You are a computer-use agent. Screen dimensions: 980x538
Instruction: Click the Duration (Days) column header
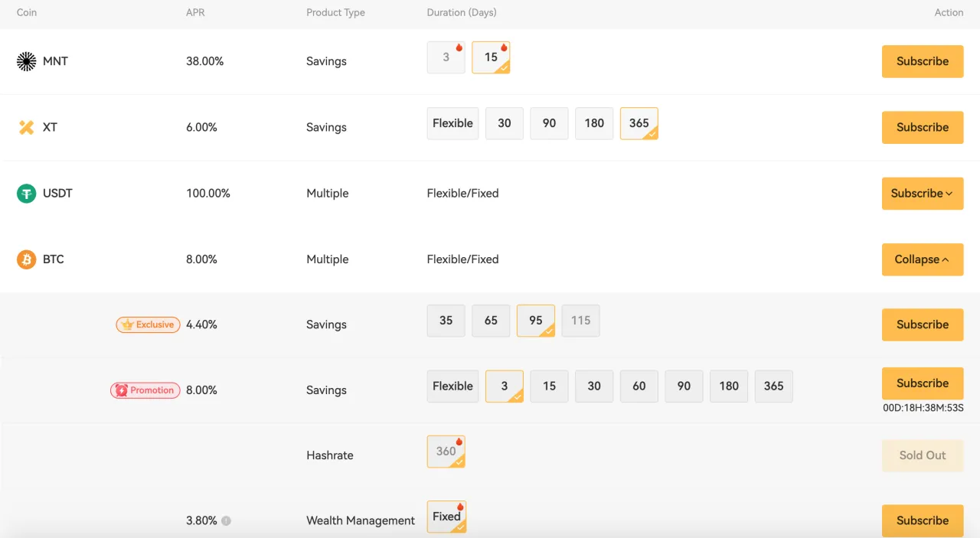462,12
